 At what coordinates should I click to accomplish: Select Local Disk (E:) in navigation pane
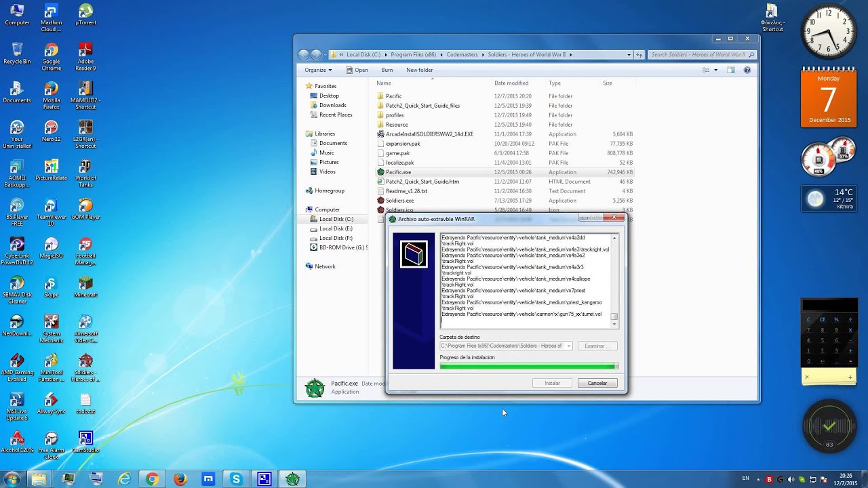(336, 228)
